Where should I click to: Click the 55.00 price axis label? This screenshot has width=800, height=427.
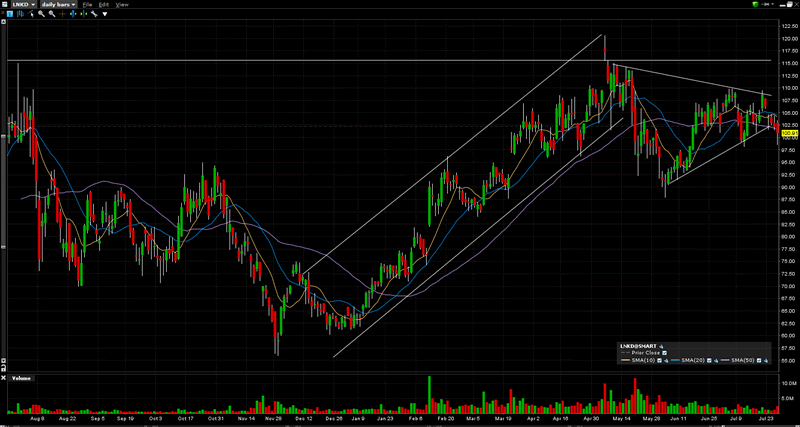pyautogui.click(x=789, y=361)
